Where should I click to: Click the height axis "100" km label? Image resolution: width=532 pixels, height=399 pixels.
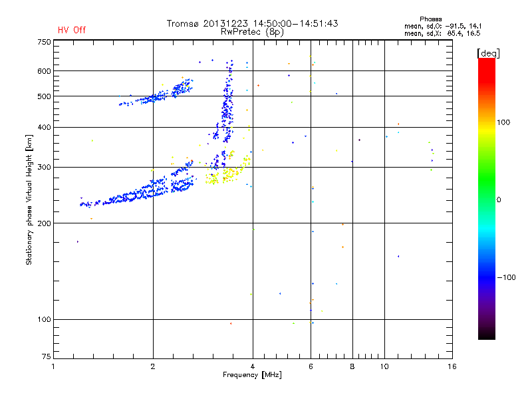[44, 320]
